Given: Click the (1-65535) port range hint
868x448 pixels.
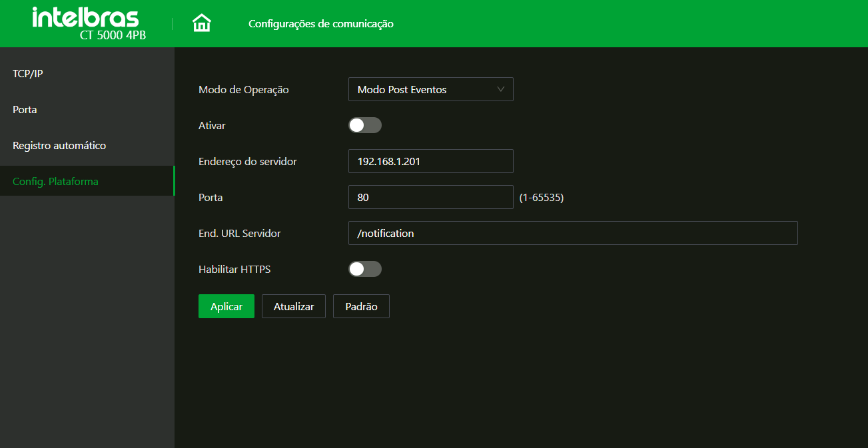Looking at the screenshot, I should (541, 198).
